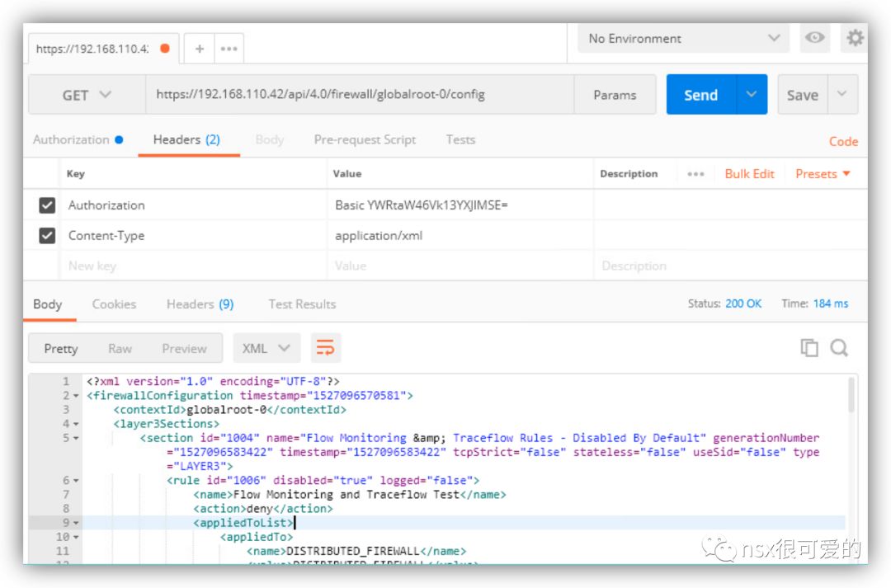Collapse firewallConfiguration node on line 2

(x=76, y=395)
